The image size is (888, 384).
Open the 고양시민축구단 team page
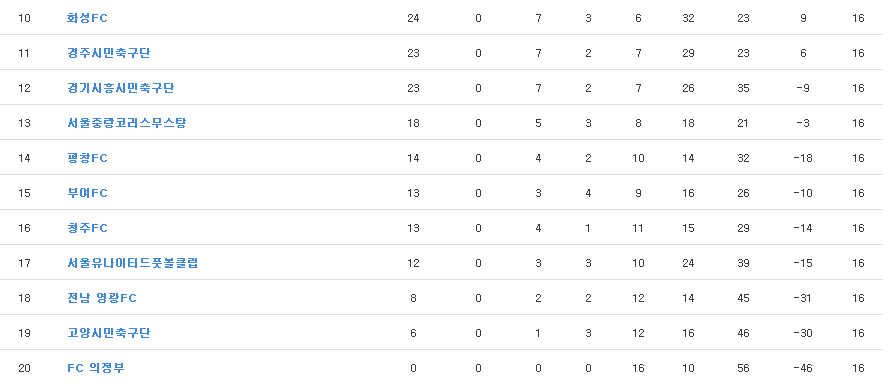pyautogui.click(x=108, y=333)
